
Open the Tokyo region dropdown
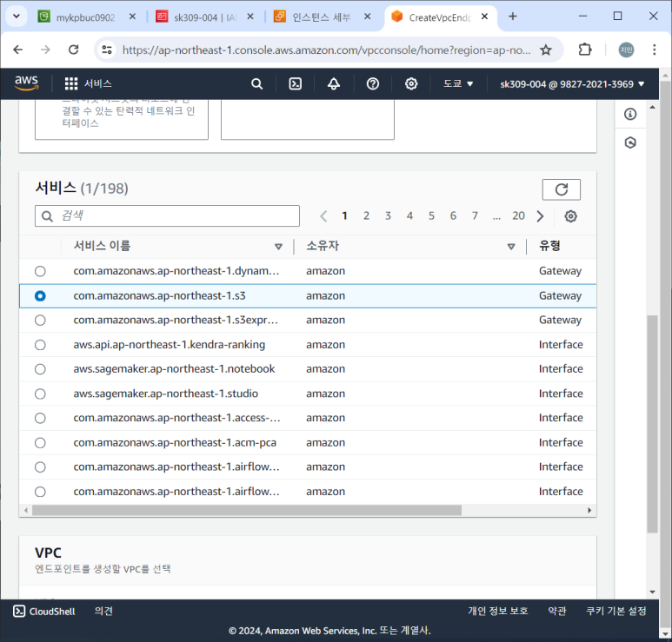(x=458, y=83)
